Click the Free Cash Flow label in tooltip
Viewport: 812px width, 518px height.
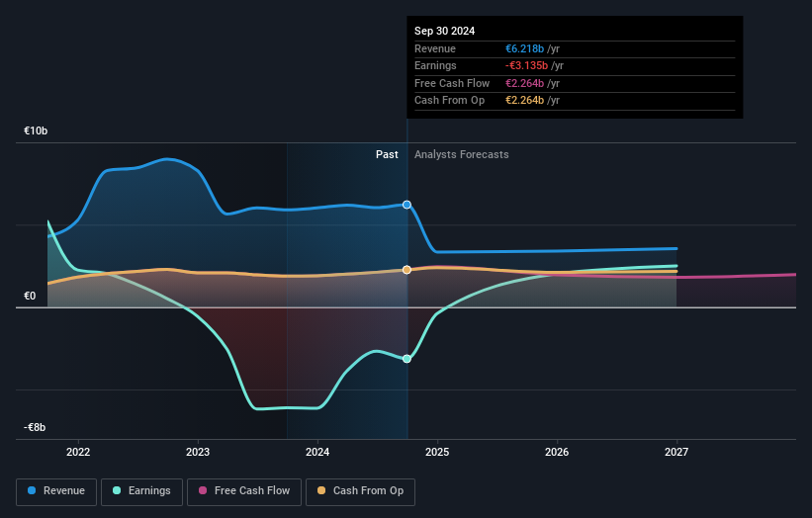pos(452,83)
